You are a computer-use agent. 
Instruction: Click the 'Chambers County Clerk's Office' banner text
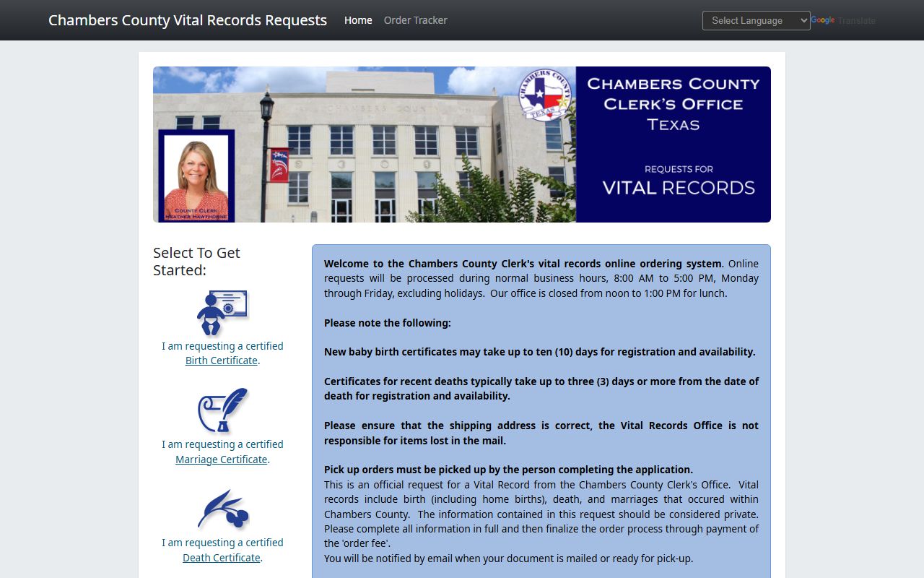(674, 94)
